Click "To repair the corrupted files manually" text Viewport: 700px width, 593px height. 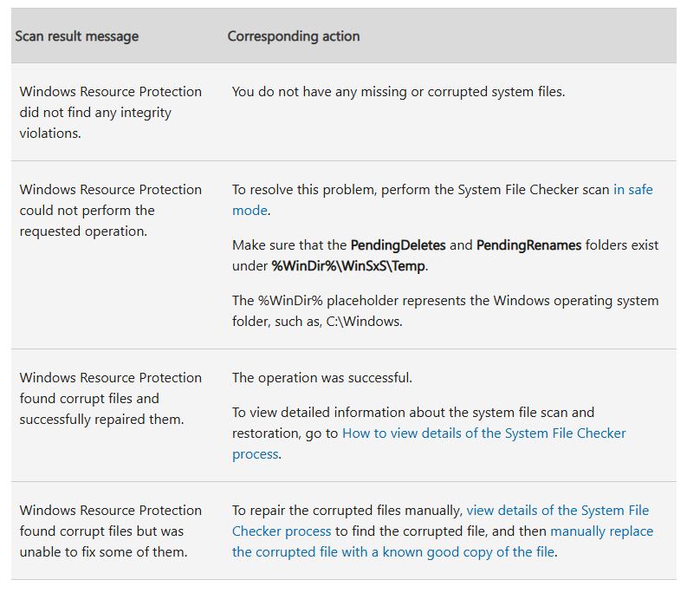coord(347,511)
